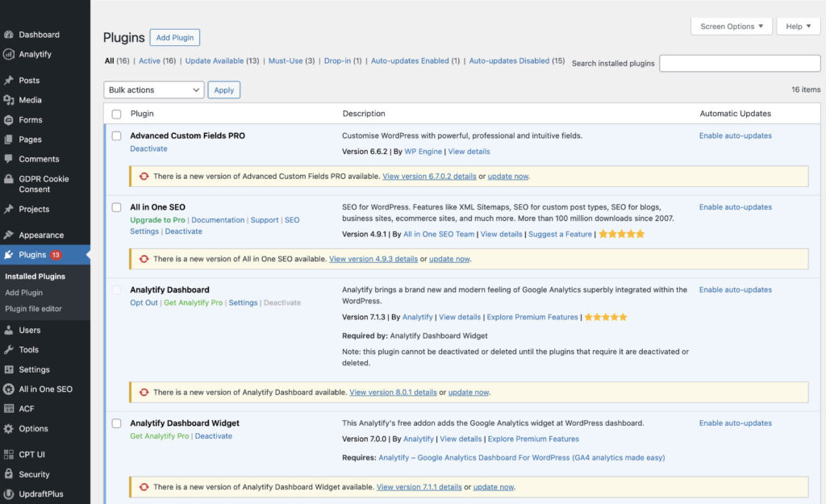
Task: Click the ACF grid icon in sidebar
Action: point(8,409)
